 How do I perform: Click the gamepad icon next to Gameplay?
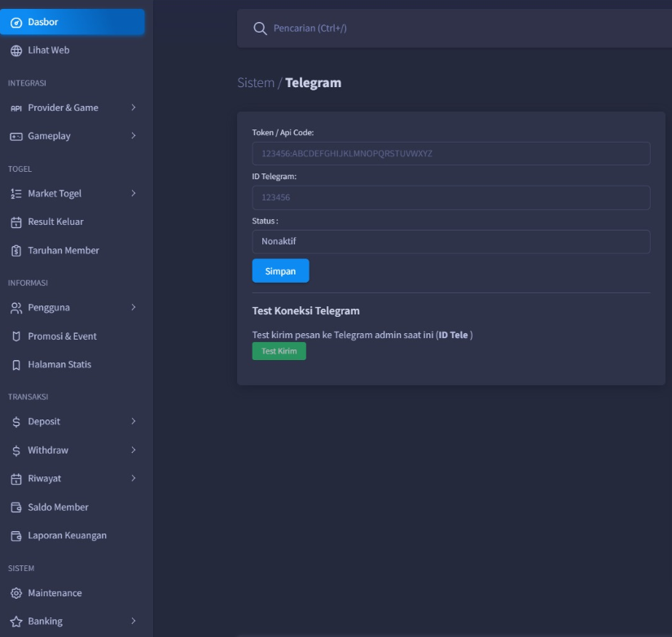[15, 136]
